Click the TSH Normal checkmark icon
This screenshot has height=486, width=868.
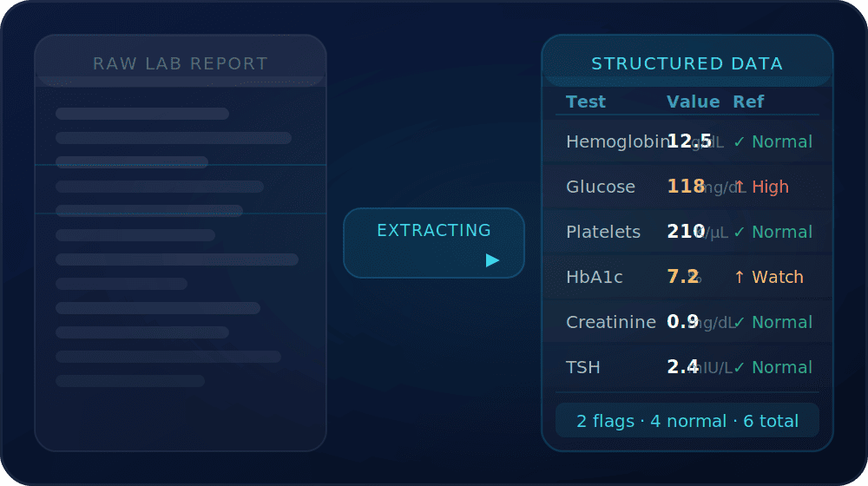[740, 368]
